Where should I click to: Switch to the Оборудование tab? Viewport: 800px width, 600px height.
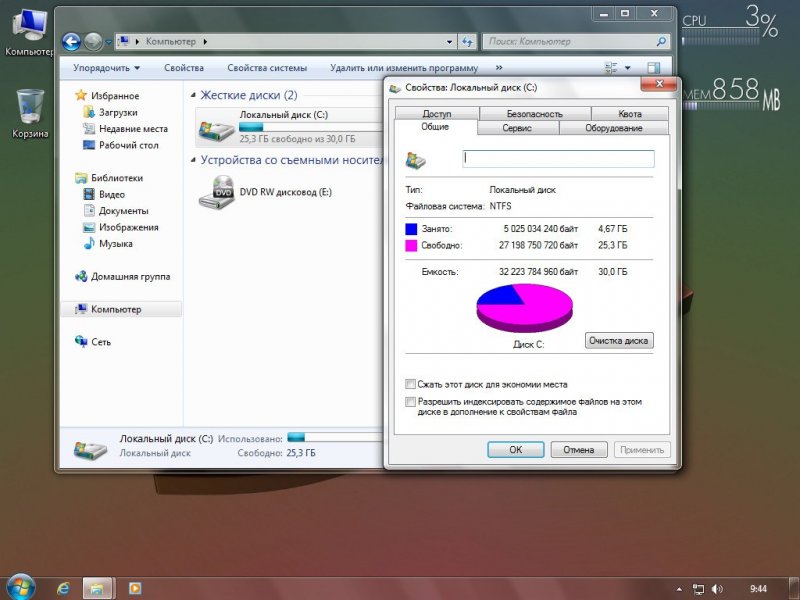(614, 128)
